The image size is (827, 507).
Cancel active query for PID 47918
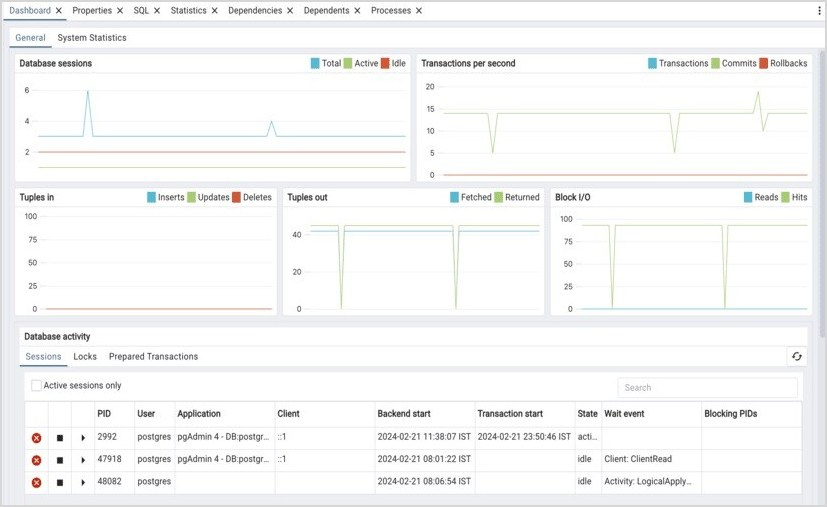[x=60, y=460]
